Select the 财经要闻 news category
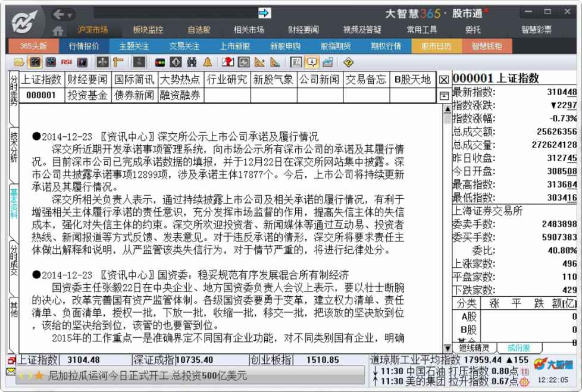 (x=87, y=79)
